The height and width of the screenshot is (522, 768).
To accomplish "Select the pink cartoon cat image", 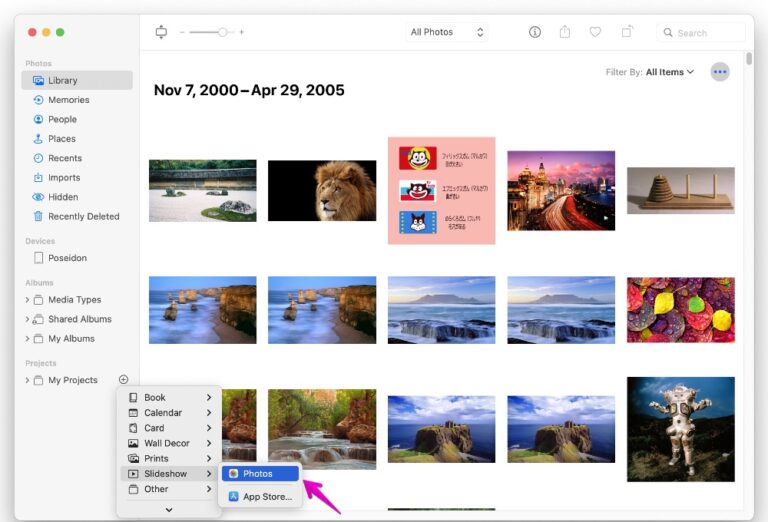I will coord(442,190).
